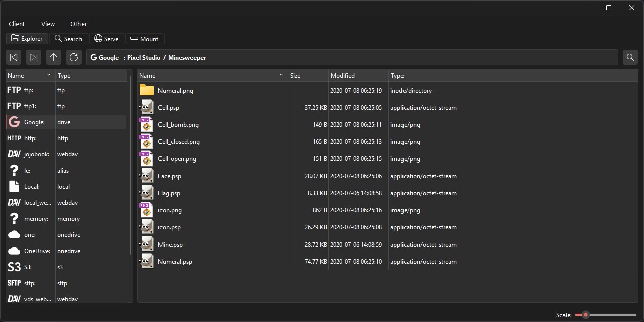Open the Client menu

17,24
